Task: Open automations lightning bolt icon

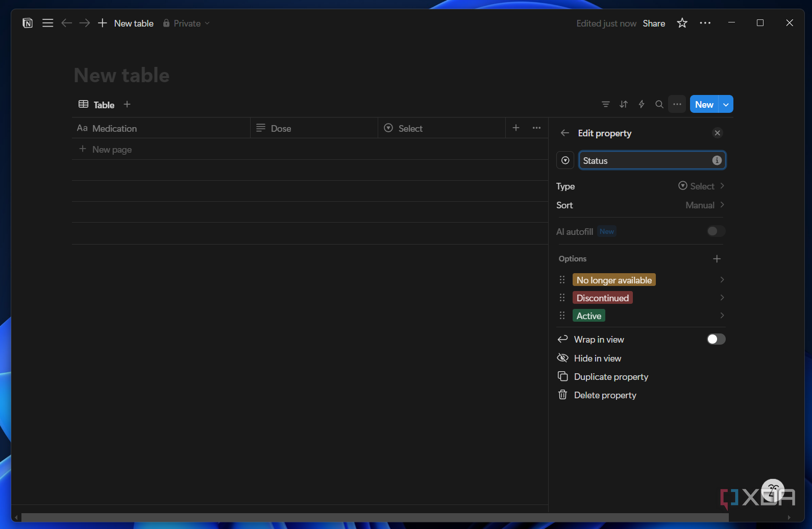Action: click(x=642, y=104)
